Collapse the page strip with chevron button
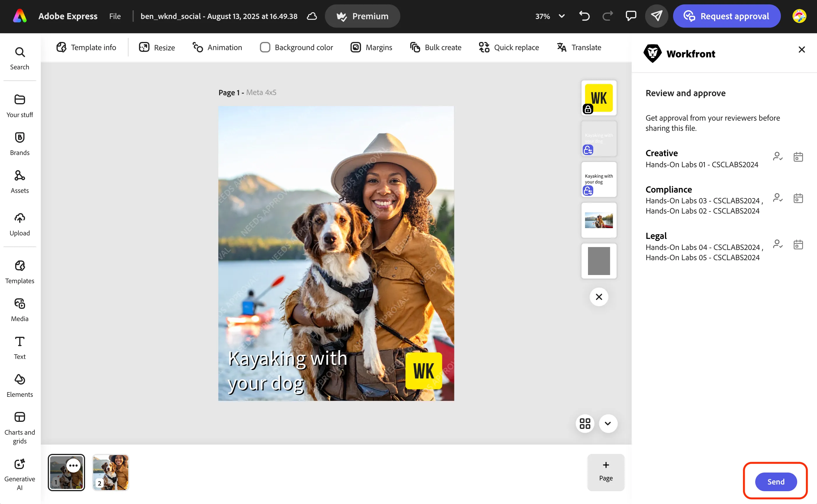The image size is (817, 504). click(x=608, y=423)
